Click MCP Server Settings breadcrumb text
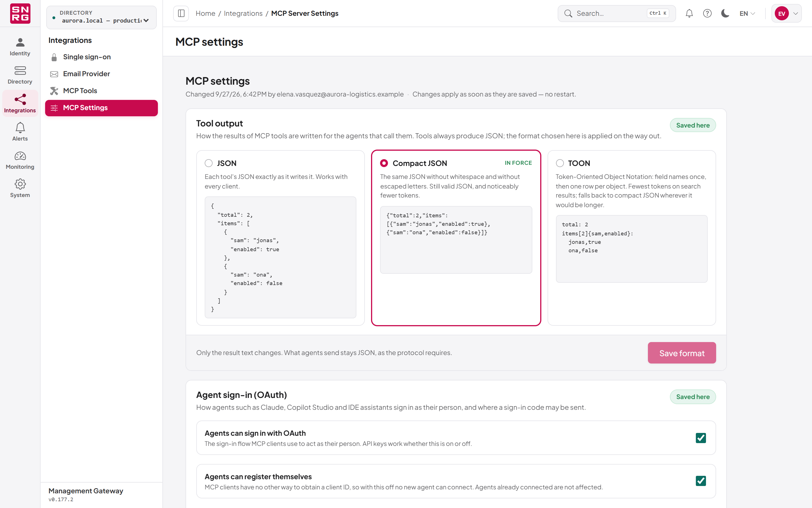 pos(305,14)
